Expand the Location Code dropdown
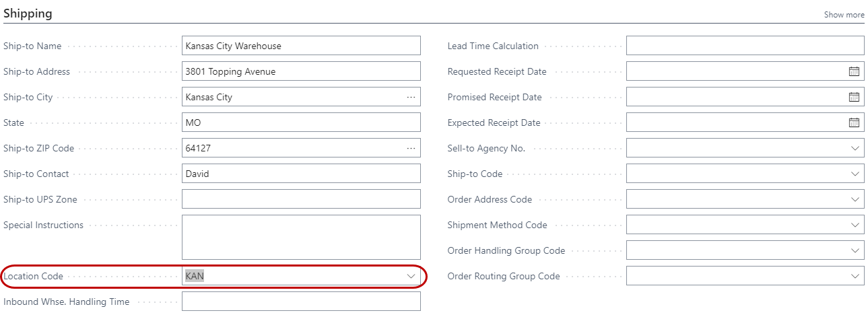Viewport: 868px width, 317px height. (411, 276)
